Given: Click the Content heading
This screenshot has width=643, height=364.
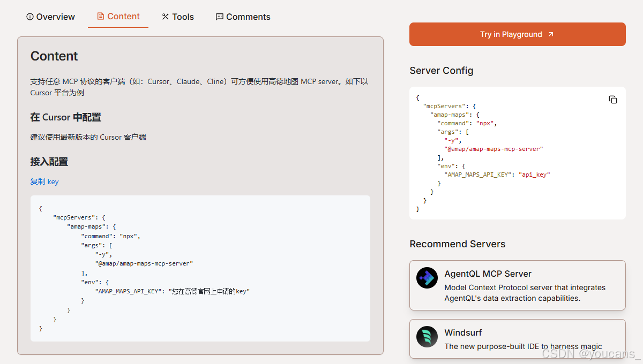Looking at the screenshot, I should click(54, 56).
